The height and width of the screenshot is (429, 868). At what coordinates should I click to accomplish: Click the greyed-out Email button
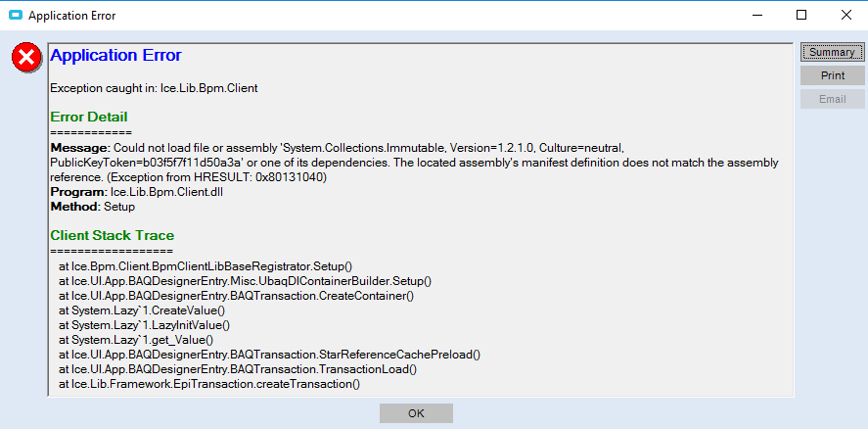point(832,99)
